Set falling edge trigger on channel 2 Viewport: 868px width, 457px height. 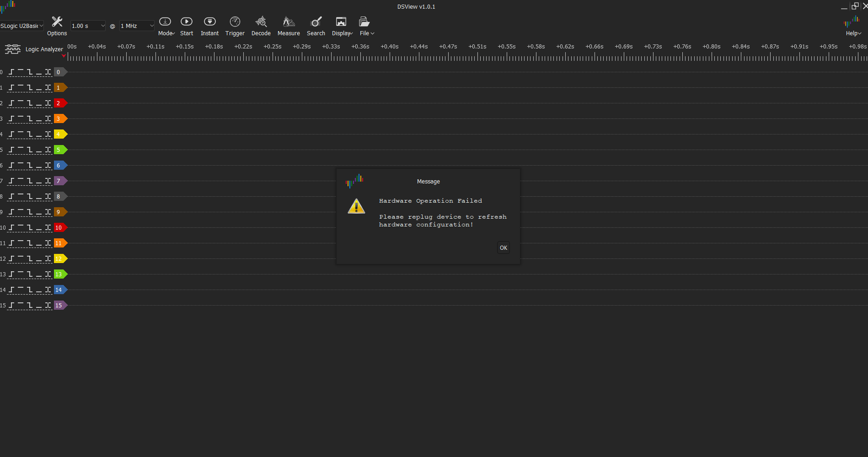(30, 103)
